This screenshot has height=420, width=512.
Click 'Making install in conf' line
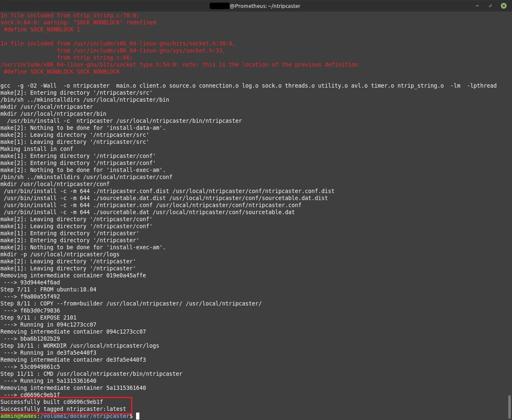(37, 149)
